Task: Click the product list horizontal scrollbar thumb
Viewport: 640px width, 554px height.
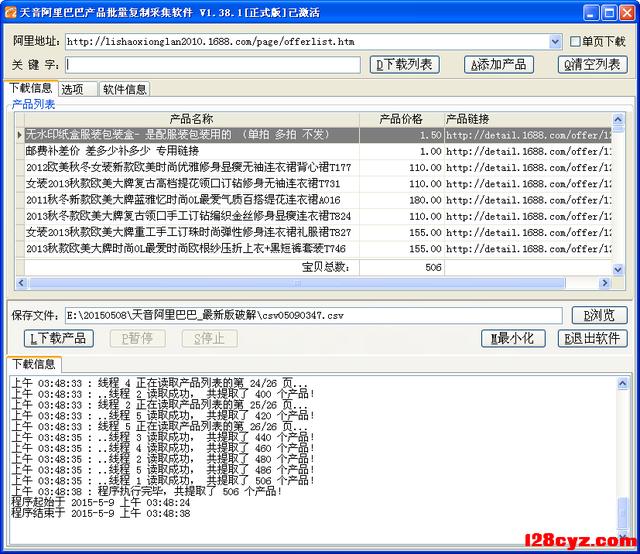Action: (x=297, y=283)
